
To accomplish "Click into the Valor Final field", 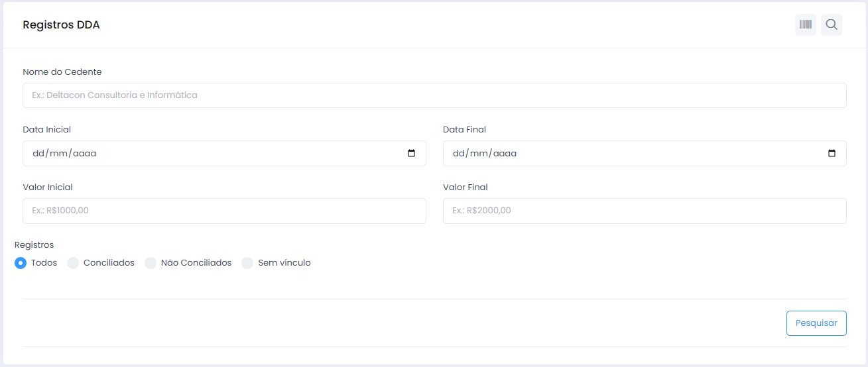I will 645,211.
